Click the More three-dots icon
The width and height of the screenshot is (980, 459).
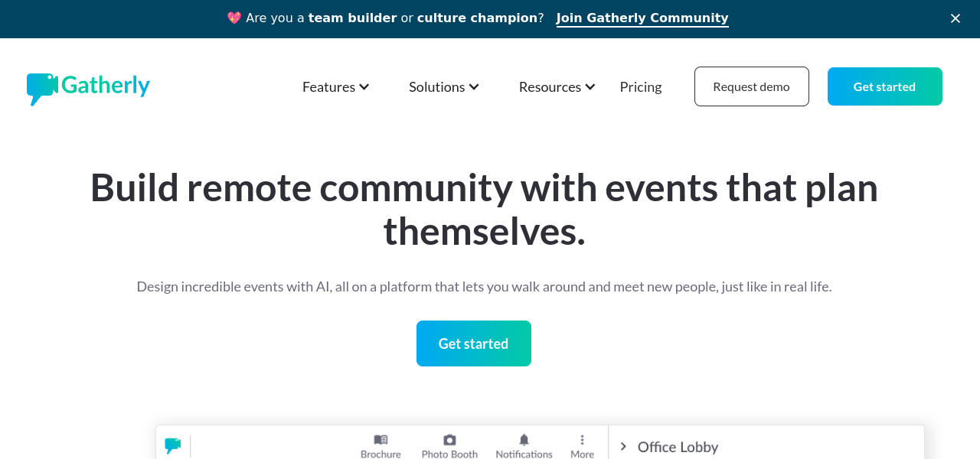pyautogui.click(x=582, y=440)
